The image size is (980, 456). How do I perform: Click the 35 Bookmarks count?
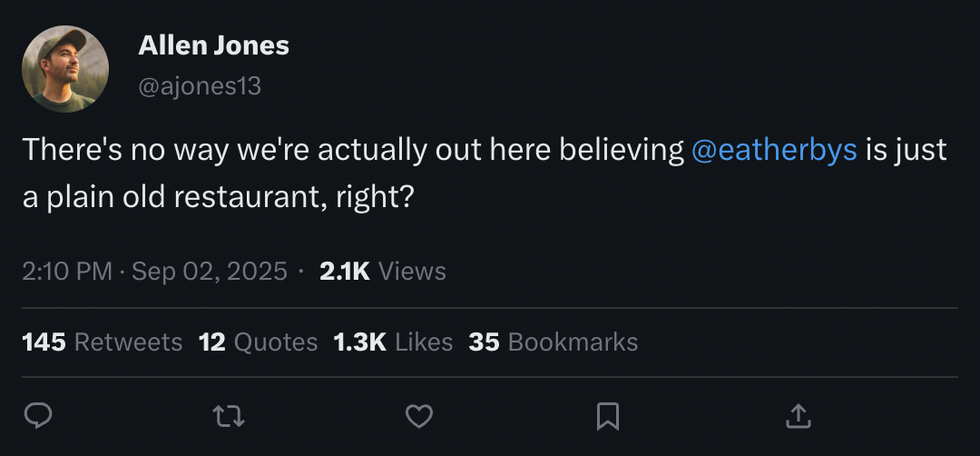click(553, 342)
